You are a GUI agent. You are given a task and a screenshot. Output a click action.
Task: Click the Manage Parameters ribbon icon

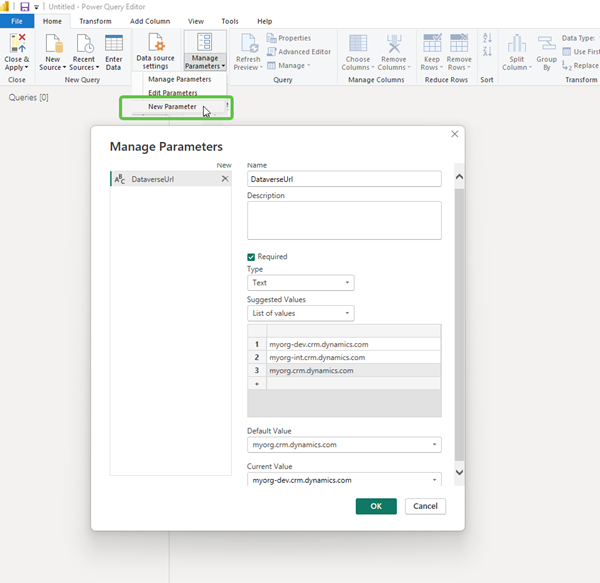click(205, 42)
